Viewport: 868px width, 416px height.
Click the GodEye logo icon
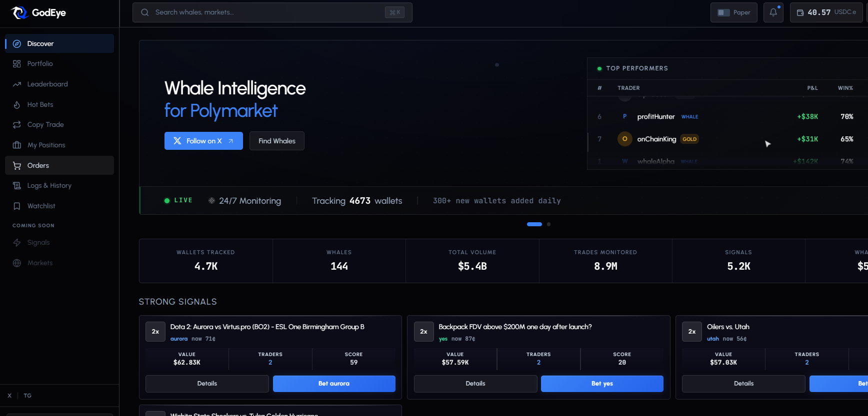point(19,12)
